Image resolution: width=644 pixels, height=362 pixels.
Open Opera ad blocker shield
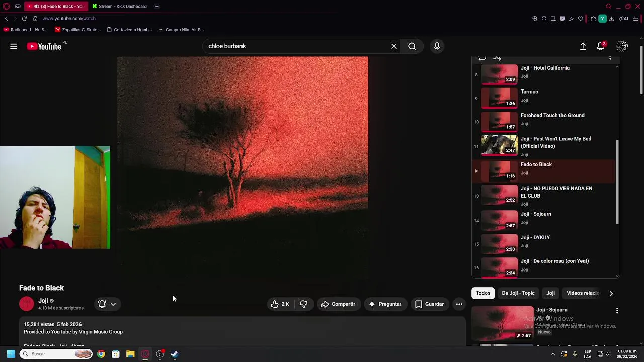[562, 19]
